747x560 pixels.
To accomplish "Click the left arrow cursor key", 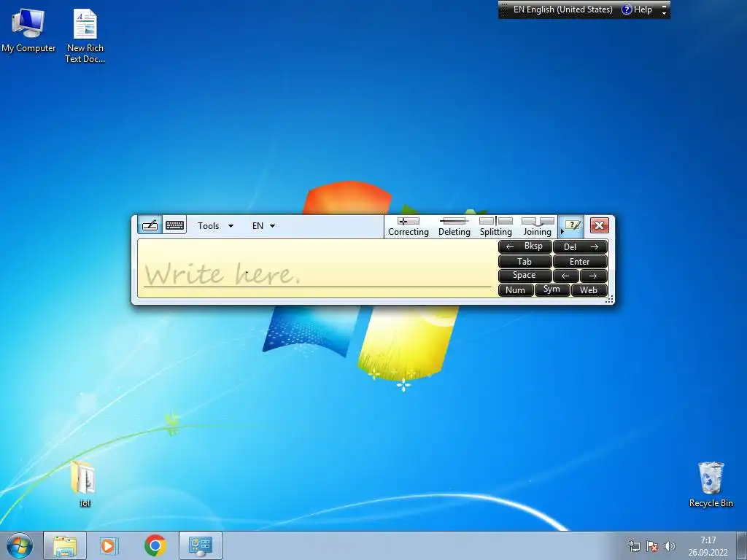I will coord(566,275).
